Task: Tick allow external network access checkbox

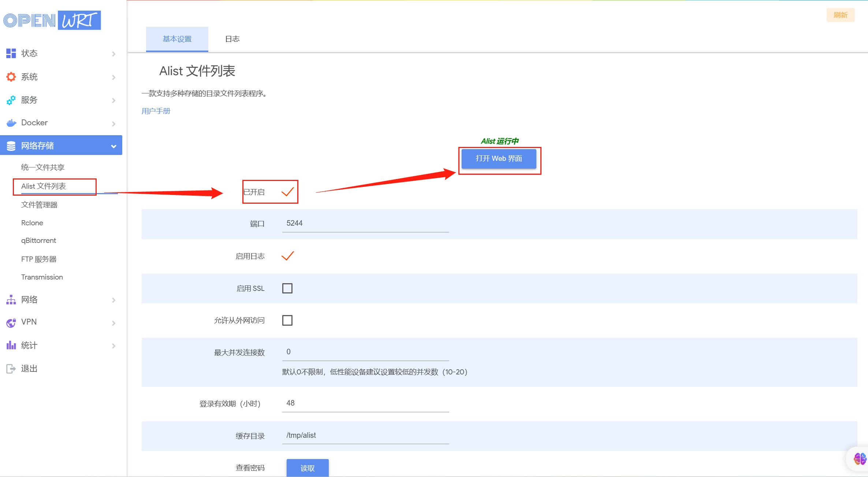Action: 287,320
